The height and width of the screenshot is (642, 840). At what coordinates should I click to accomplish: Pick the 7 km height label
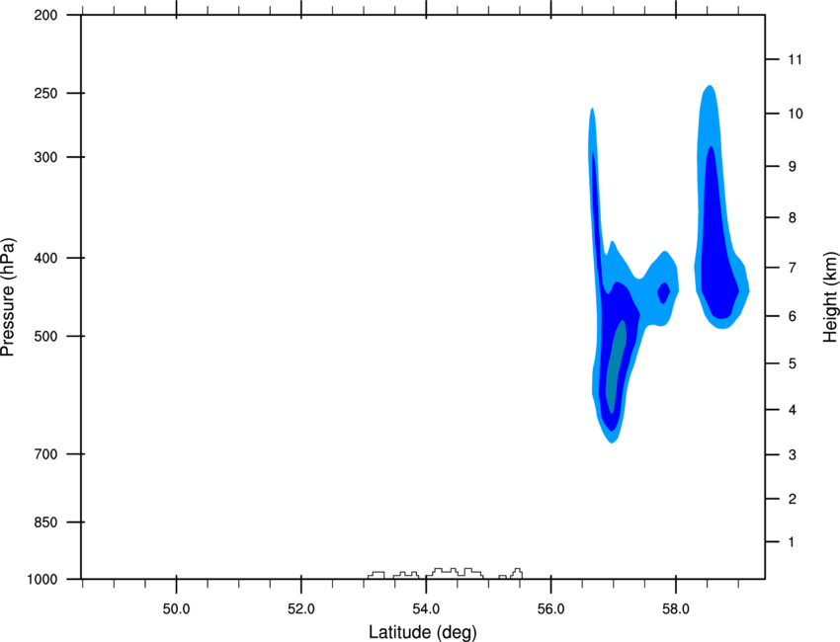tap(793, 268)
